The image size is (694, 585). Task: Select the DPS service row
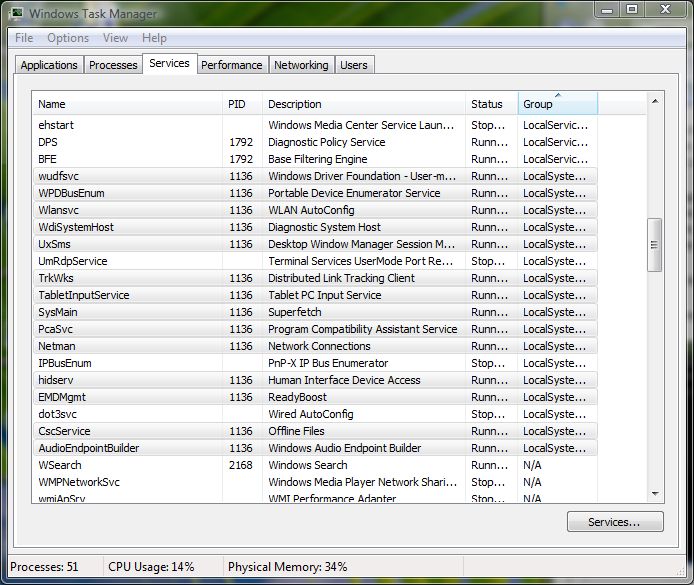(315, 142)
